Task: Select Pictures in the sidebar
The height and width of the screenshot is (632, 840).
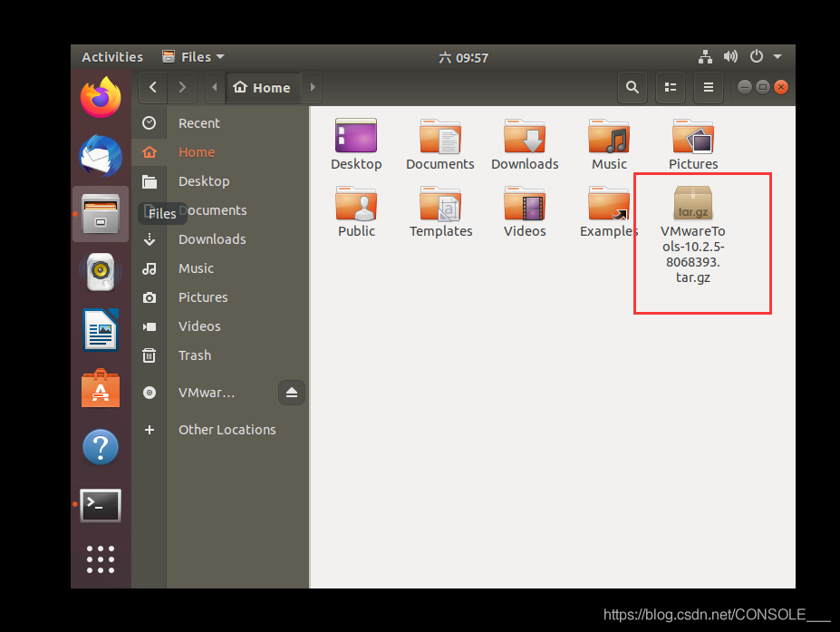Action: [x=221, y=297]
